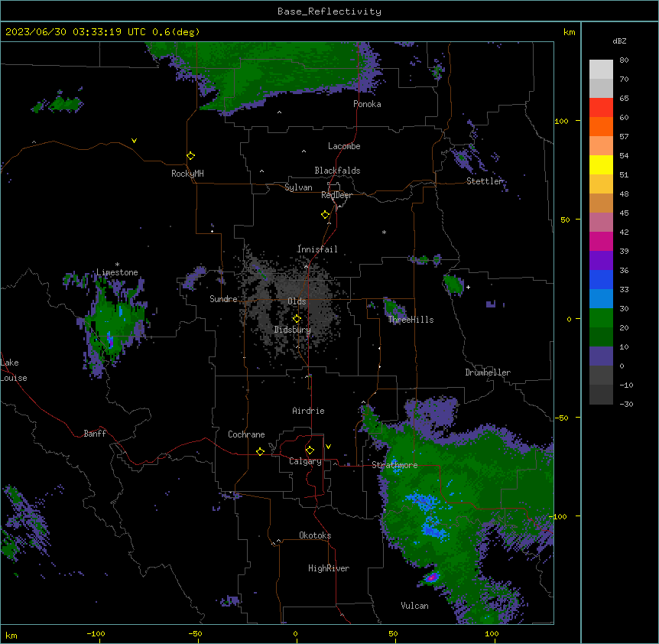The image size is (659, 644).
Task: Click the Calgary city label
Action: [x=305, y=461]
